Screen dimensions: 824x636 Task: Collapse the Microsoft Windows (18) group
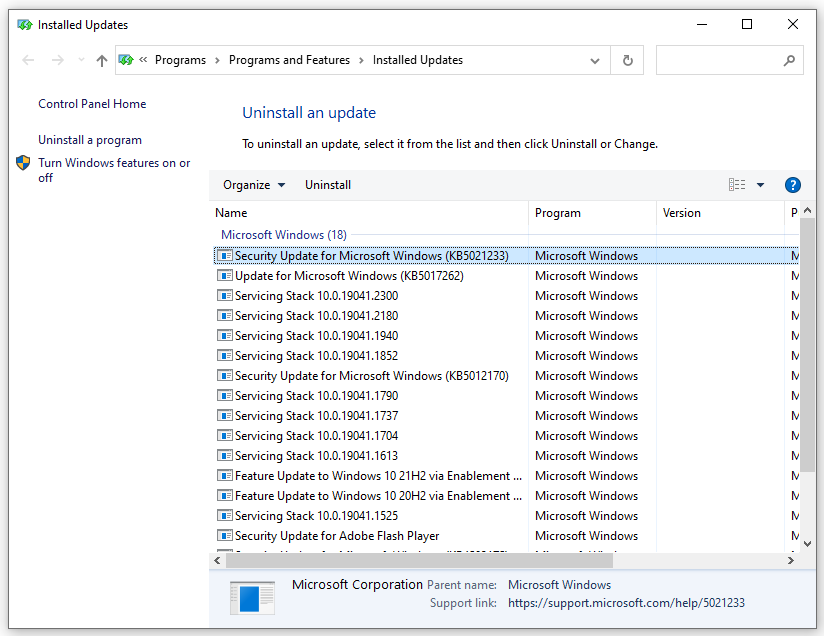[284, 234]
